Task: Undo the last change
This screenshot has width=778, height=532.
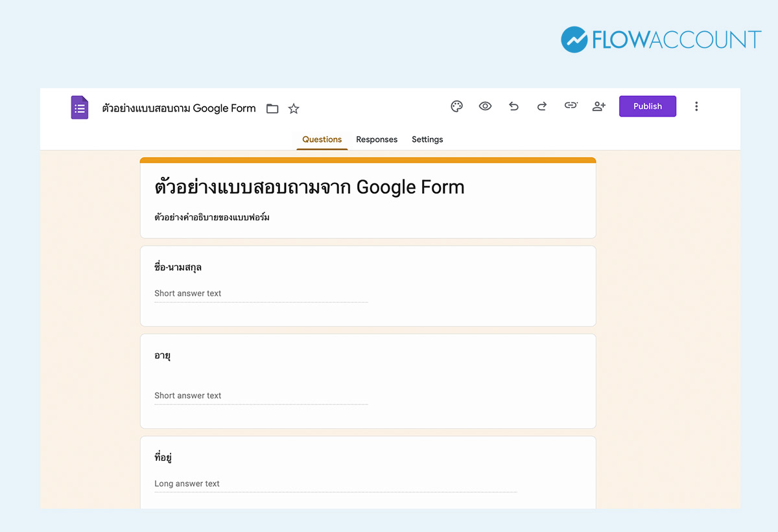Action: click(x=513, y=106)
